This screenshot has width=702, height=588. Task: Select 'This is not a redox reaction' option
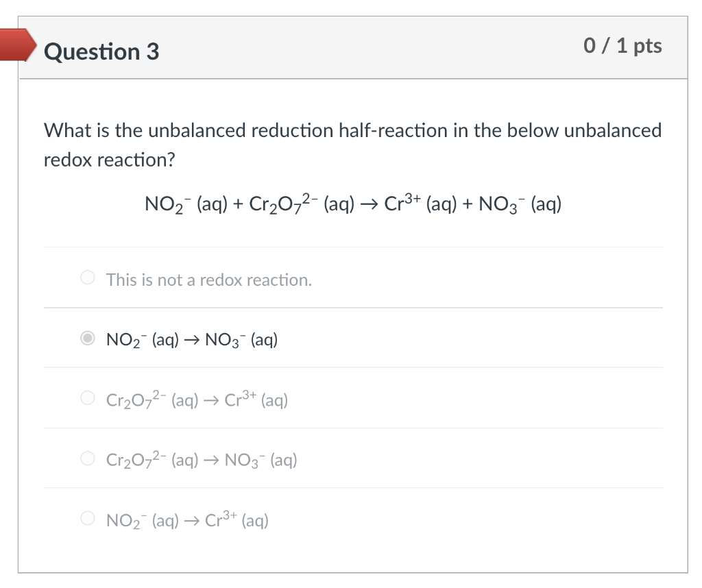click(87, 277)
